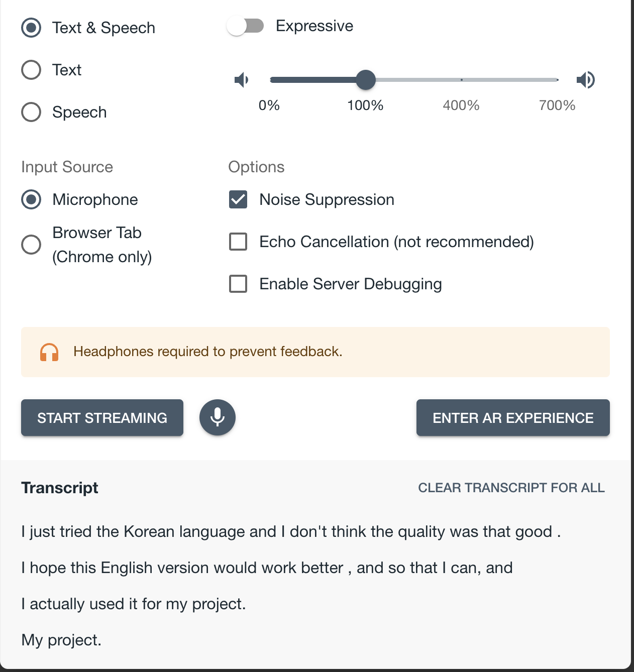This screenshot has height=672, width=634.
Task: Click the high-volume speaker icon
Action: 586,79
